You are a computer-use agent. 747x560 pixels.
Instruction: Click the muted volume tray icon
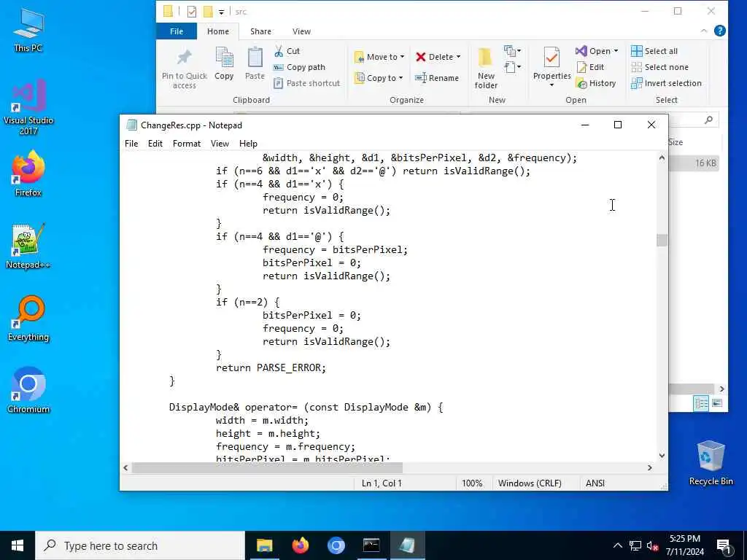652,545
